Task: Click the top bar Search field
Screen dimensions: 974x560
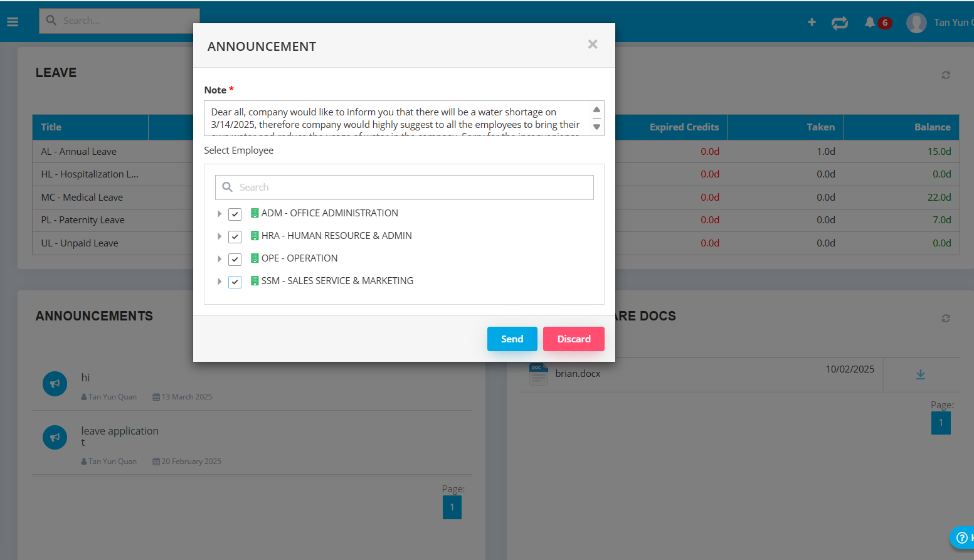Action: pos(119,21)
